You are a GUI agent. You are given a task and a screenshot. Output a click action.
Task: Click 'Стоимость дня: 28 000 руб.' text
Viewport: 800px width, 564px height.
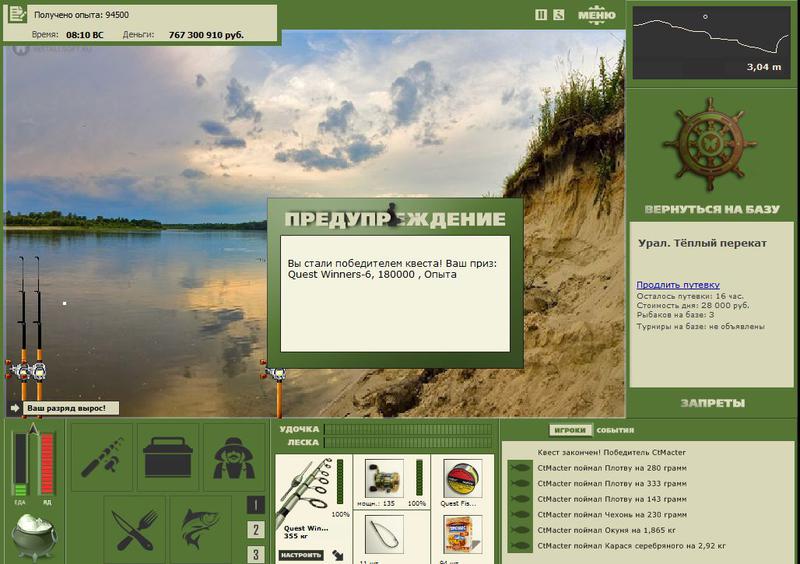[693, 305]
